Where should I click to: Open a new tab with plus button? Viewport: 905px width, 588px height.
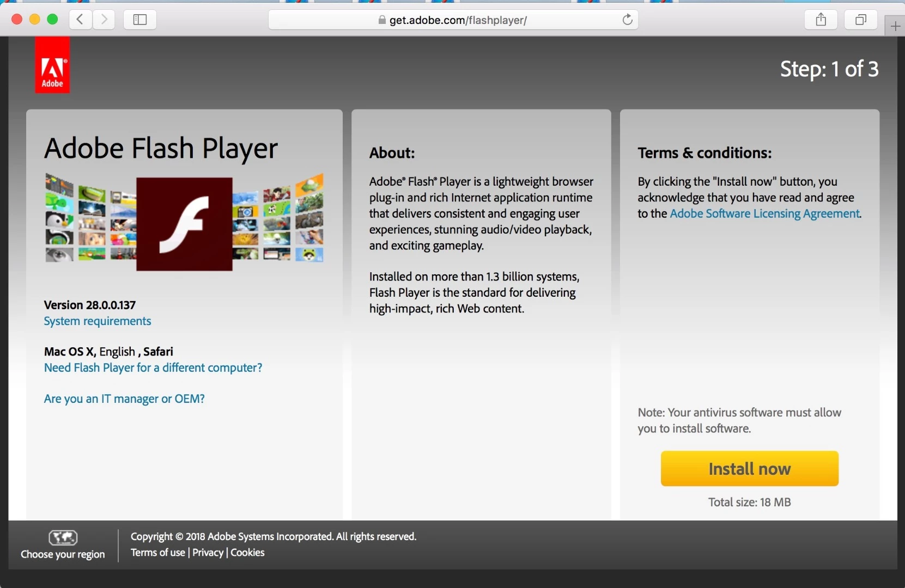point(895,26)
